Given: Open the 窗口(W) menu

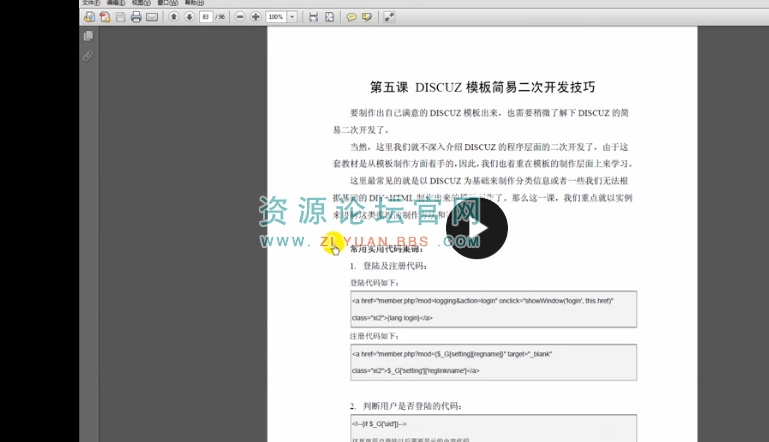Looking at the screenshot, I should pyautogui.click(x=168, y=2).
